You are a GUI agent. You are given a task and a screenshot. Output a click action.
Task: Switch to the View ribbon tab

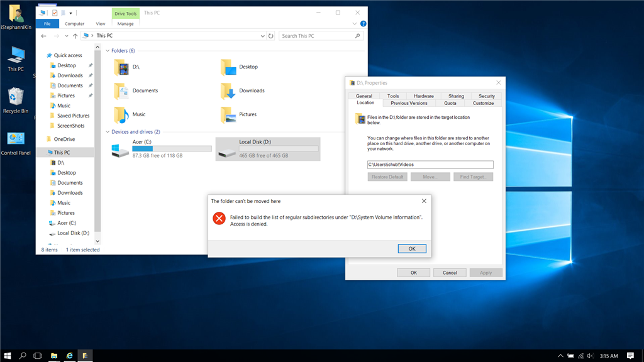[101, 24]
